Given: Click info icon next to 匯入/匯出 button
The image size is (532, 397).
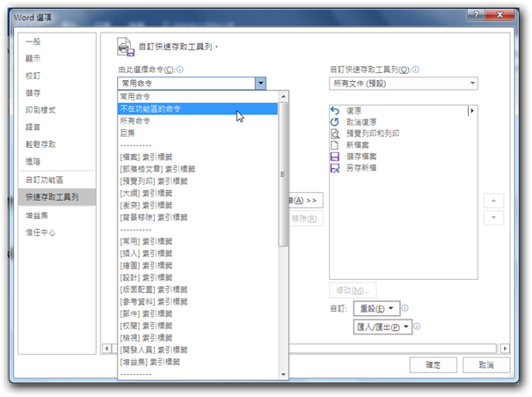Looking at the screenshot, I should tap(418, 327).
